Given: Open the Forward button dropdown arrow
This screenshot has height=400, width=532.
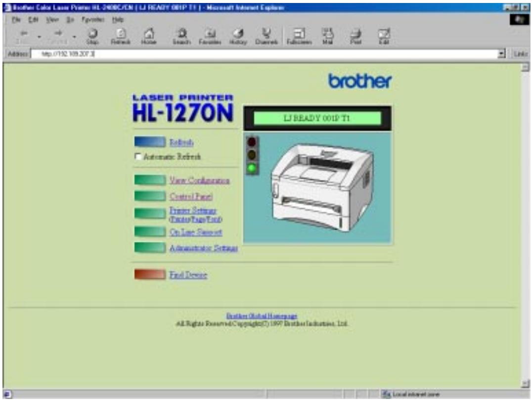Looking at the screenshot, I should pyautogui.click(x=74, y=37).
